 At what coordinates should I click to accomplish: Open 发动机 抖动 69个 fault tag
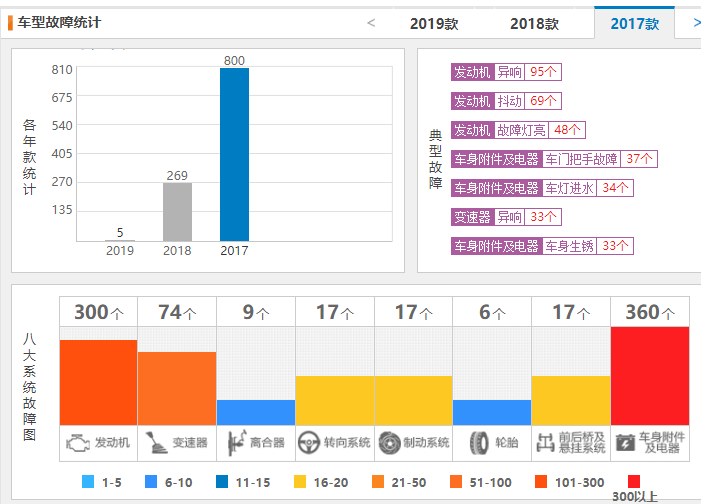coord(506,101)
